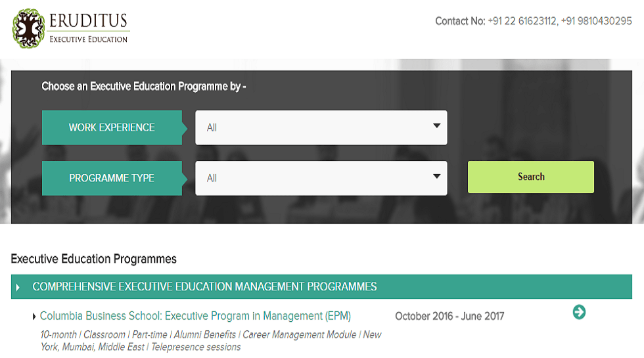The height and width of the screenshot is (358, 644).
Task: Open Columbia Business School Executive Program link
Action: 195,316
